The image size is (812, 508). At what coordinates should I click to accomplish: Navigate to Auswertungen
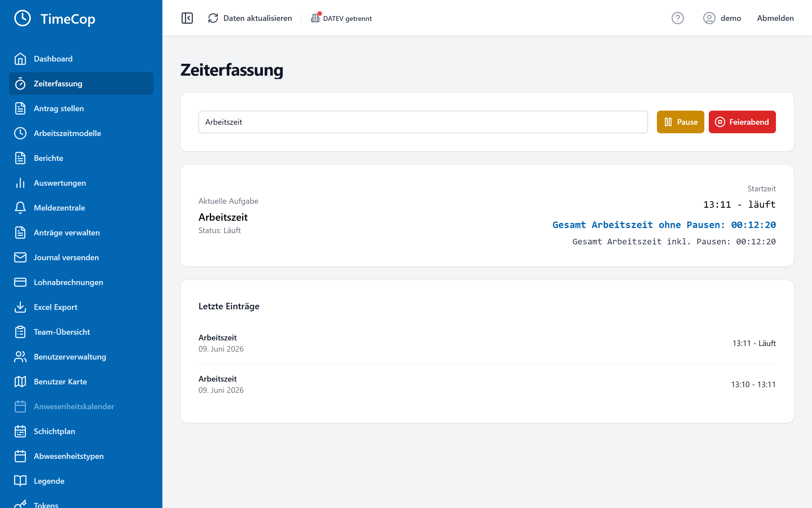81,183
